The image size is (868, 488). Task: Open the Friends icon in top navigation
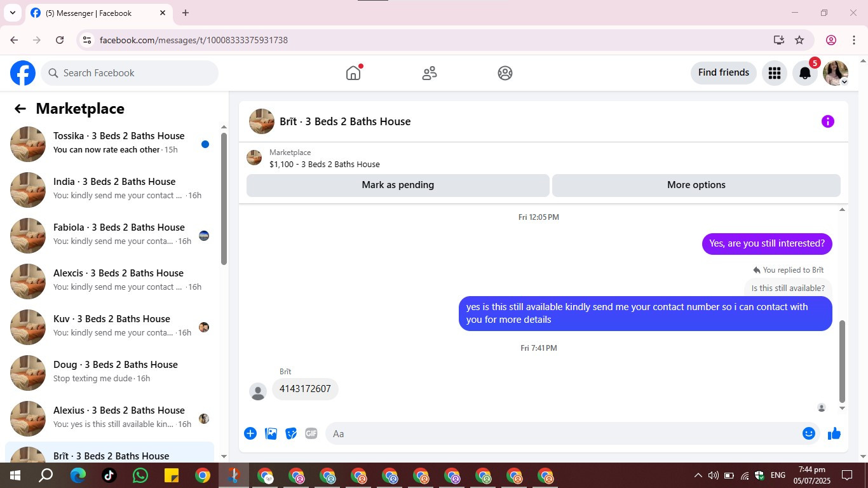point(430,73)
